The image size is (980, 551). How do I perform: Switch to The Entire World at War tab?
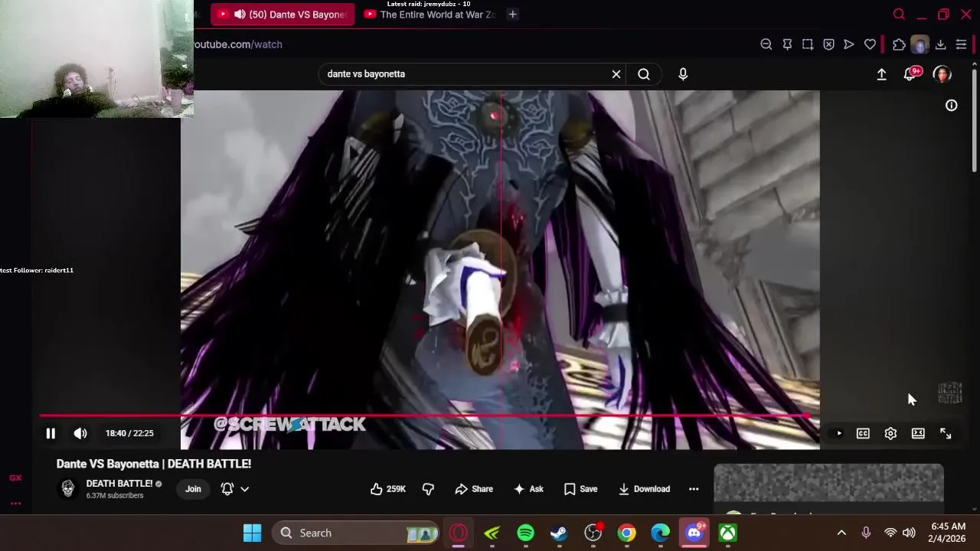click(x=430, y=15)
